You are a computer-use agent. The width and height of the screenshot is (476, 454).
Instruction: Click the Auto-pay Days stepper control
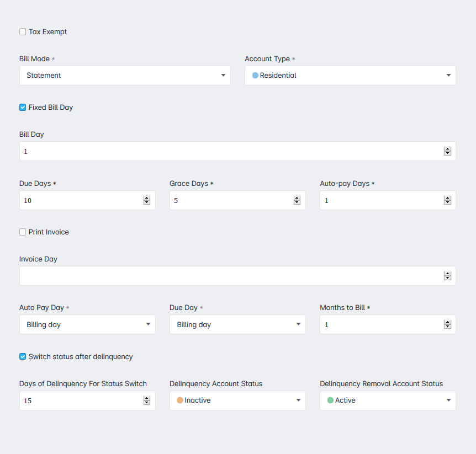pyautogui.click(x=447, y=200)
